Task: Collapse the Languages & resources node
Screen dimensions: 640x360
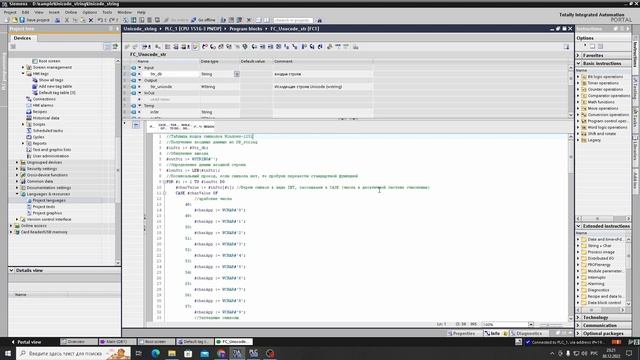Action: click(x=17, y=194)
